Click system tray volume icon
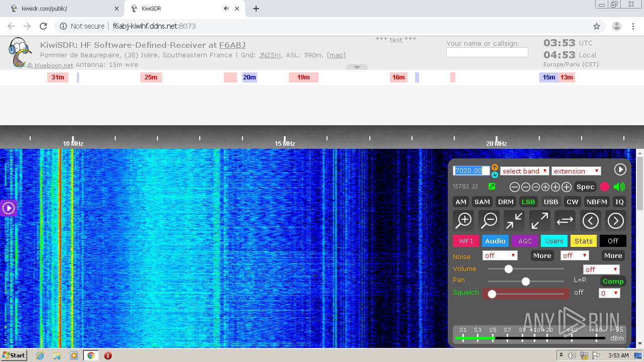The image size is (644, 362). click(572, 355)
